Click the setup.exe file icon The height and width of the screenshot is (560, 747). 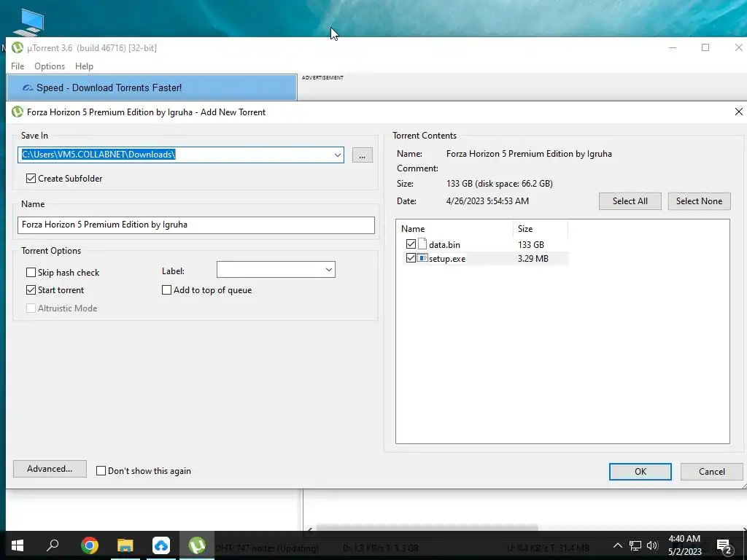422,258
